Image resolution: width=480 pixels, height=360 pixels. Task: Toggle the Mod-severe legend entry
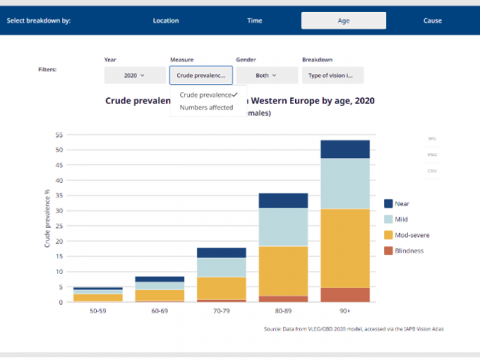pos(407,235)
